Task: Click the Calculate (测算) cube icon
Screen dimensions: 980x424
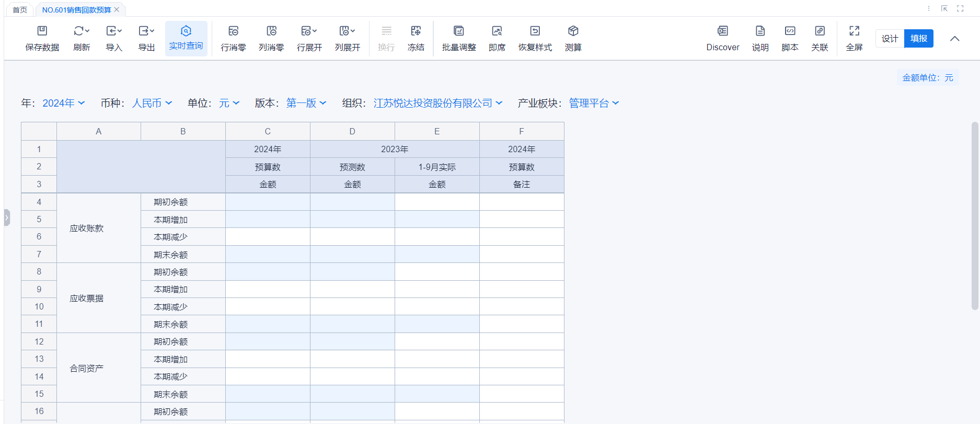Action: [573, 31]
